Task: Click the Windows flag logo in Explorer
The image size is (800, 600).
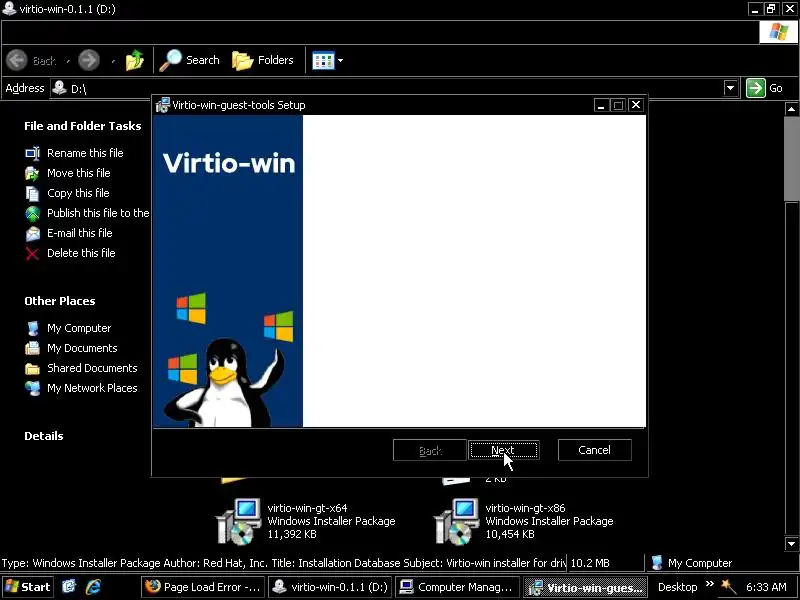Action: [x=778, y=32]
